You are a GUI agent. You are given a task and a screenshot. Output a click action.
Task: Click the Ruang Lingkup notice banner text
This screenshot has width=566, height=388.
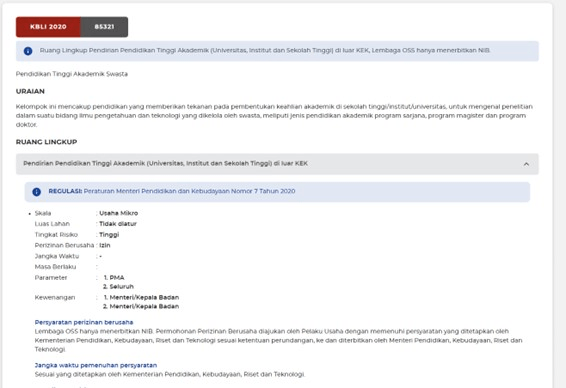click(x=265, y=51)
